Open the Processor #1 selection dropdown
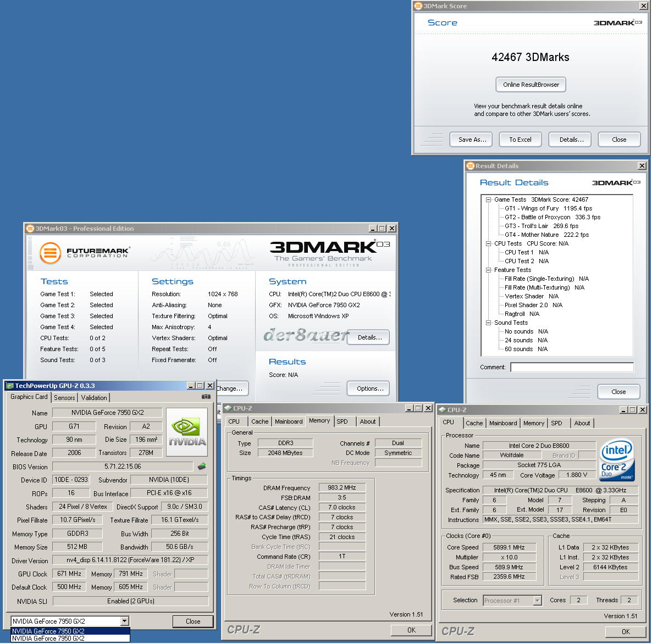Screen dimensions: 652x644 pos(537,601)
